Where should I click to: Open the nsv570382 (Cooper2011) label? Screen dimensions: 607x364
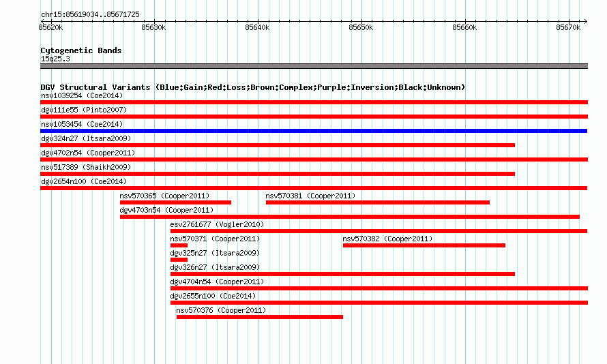[x=387, y=239]
